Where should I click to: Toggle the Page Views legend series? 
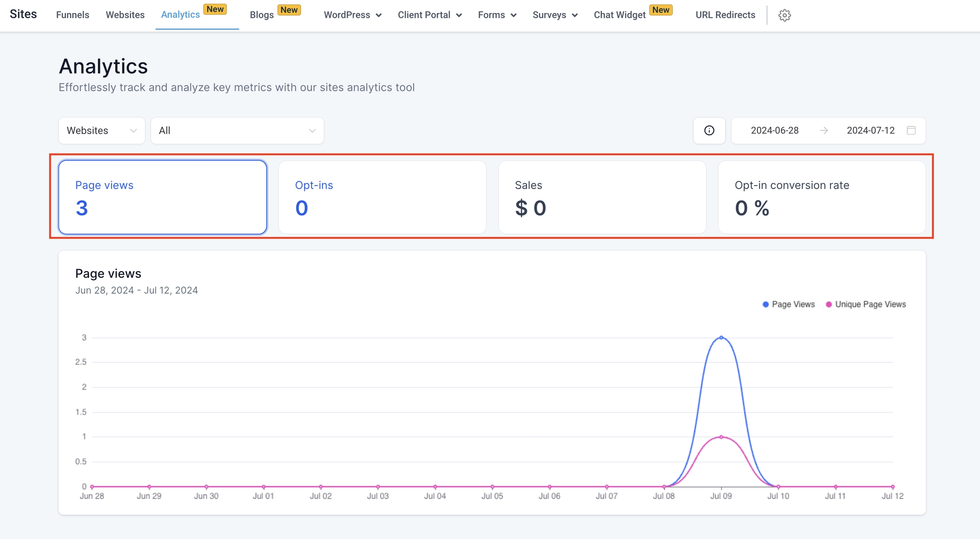[x=788, y=304]
